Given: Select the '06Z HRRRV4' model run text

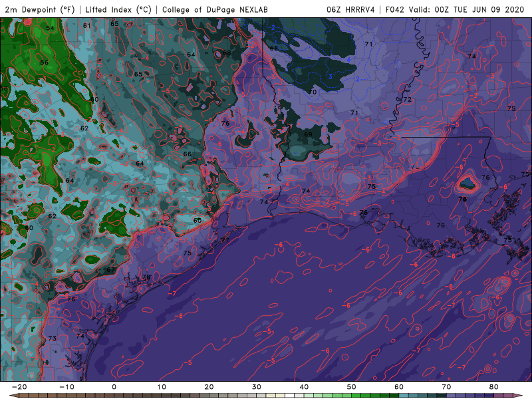Looking at the screenshot, I should pos(350,9).
